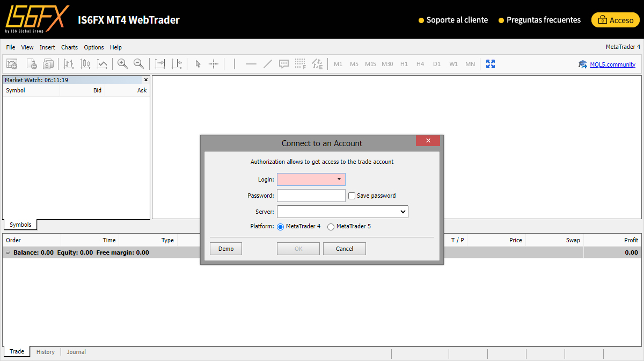
Task: Close the Market Watch panel
Action: click(146, 80)
